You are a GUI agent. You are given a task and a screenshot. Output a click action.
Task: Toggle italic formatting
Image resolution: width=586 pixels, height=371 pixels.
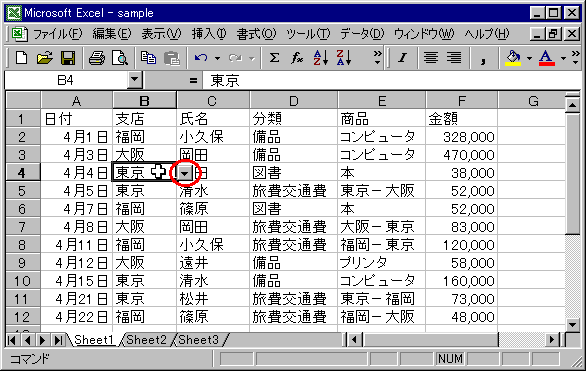coord(403,58)
